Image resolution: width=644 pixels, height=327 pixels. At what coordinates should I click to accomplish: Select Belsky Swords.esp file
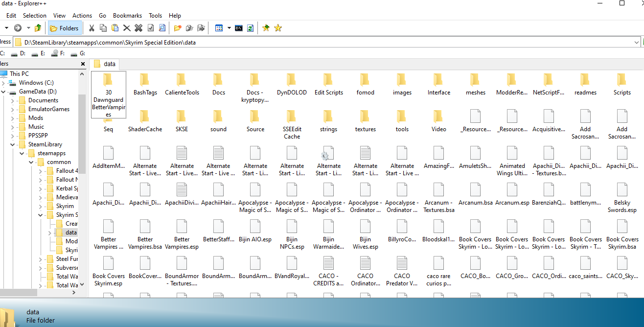click(x=622, y=198)
